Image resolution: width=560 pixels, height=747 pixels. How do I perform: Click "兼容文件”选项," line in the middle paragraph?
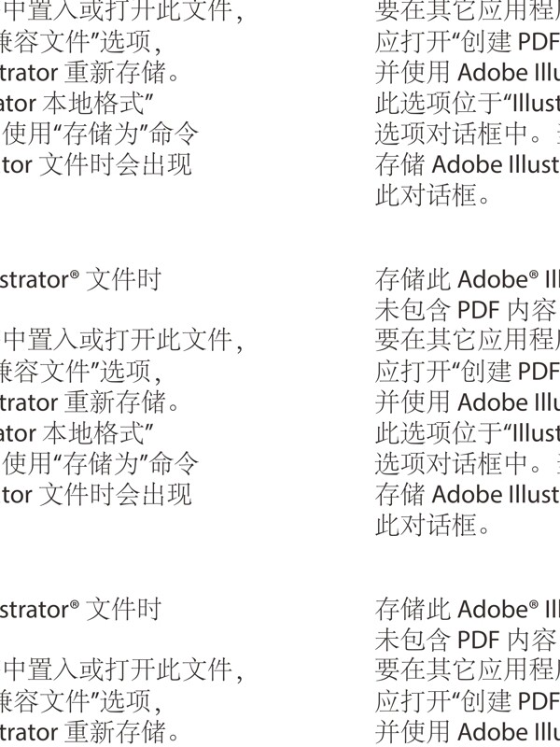[81, 371]
